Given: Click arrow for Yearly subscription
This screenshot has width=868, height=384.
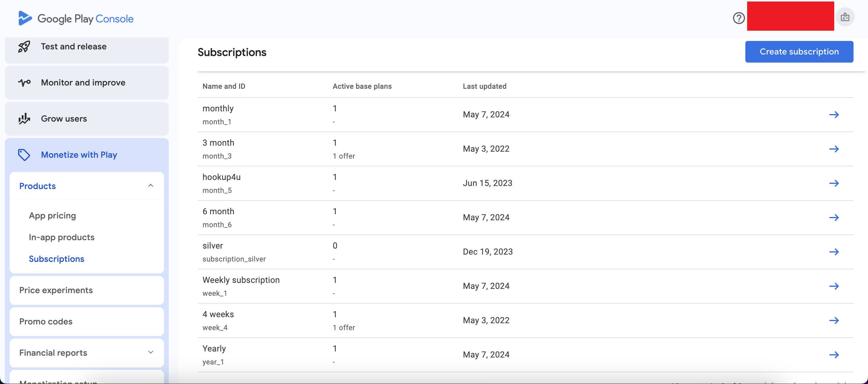Looking at the screenshot, I should point(834,355).
